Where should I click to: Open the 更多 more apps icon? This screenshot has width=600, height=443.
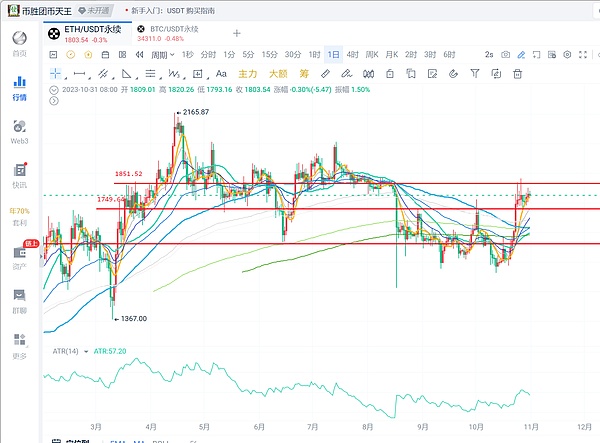click(x=20, y=344)
